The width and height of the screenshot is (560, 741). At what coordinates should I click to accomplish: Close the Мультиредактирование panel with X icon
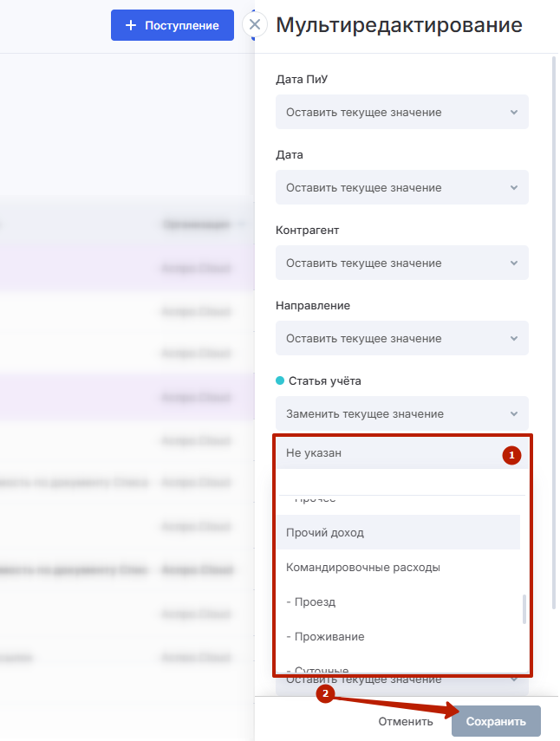[x=255, y=24]
